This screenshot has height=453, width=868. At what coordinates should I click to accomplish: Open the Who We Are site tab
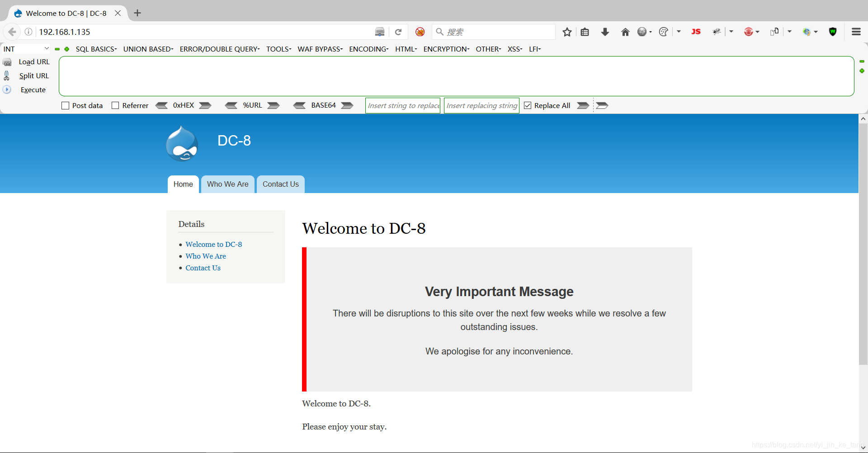tap(228, 184)
